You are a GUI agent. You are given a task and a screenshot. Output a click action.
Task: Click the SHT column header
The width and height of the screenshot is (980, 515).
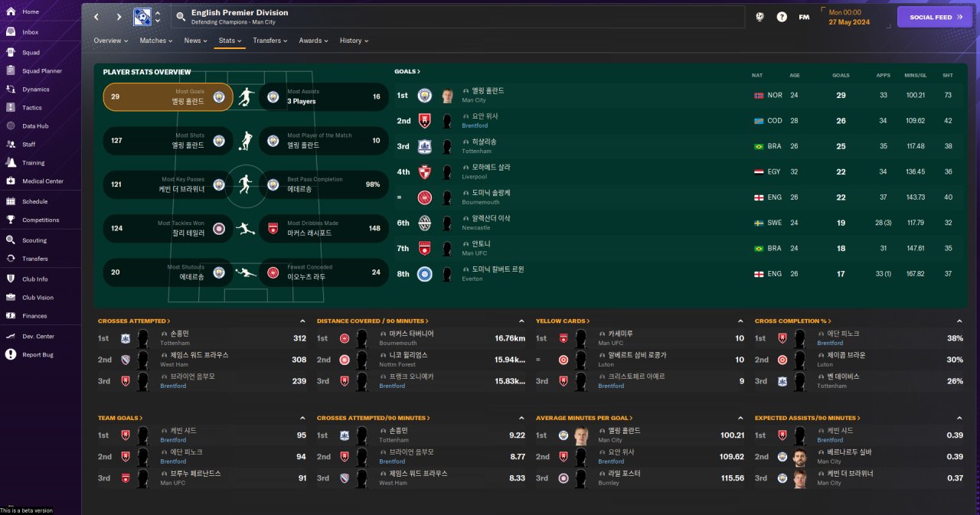(x=948, y=76)
